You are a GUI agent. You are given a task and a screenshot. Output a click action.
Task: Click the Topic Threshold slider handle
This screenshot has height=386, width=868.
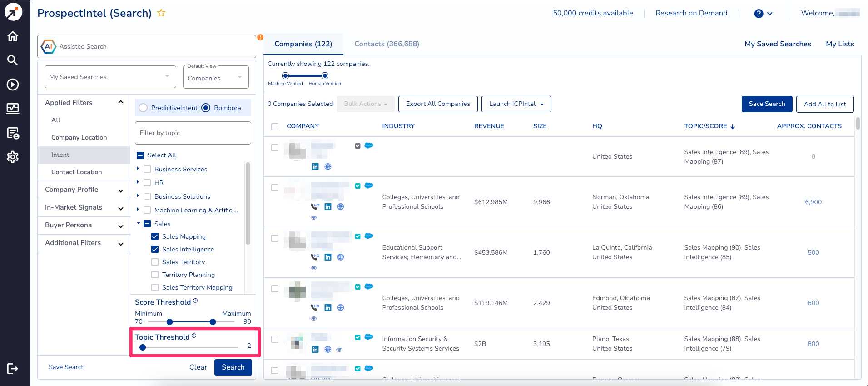pos(143,347)
